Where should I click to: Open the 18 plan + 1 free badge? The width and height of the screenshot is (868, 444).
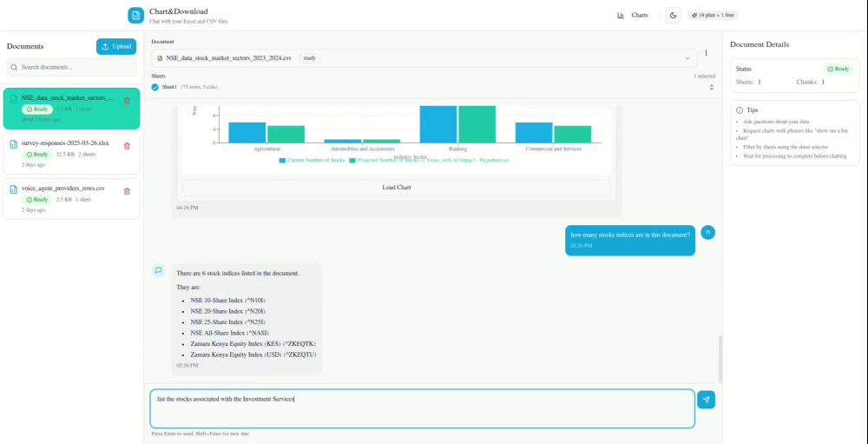[713, 16]
